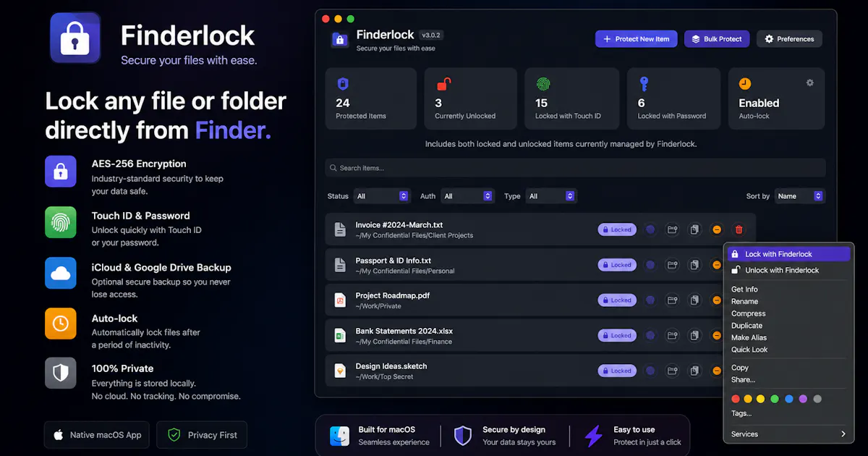Open the Type filter dropdown
This screenshot has width=868, height=456.
[x=551, y=196]
